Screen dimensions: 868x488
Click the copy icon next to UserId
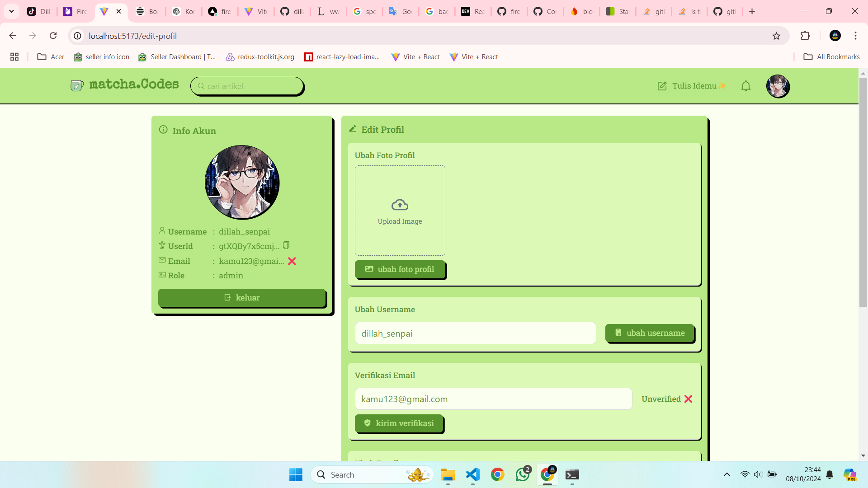point(287,245)
